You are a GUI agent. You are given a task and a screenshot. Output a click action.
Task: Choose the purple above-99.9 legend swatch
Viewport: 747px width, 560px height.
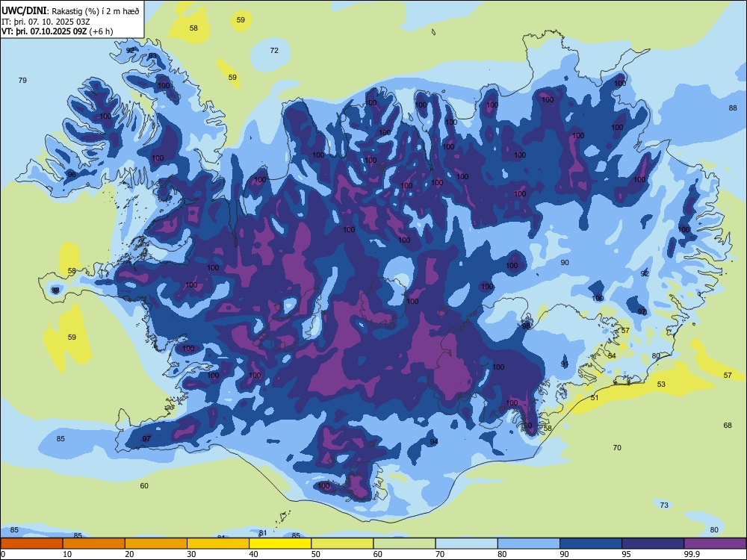(715, 544)
